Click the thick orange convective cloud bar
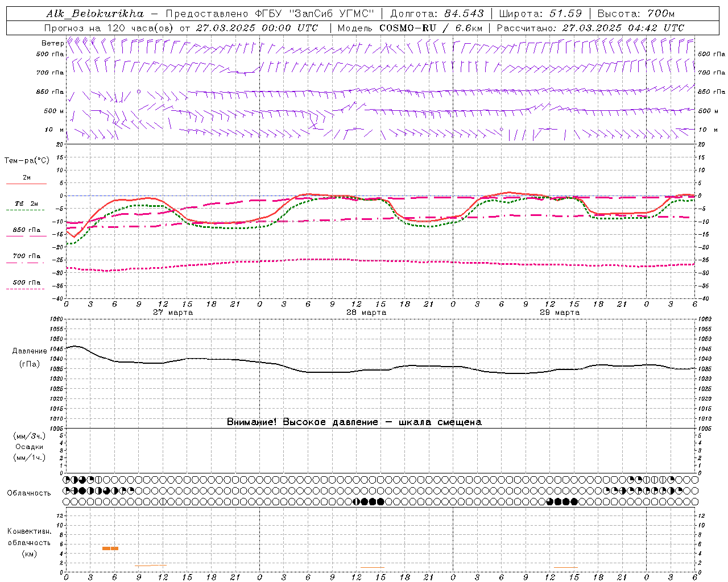 coord(110,548)
